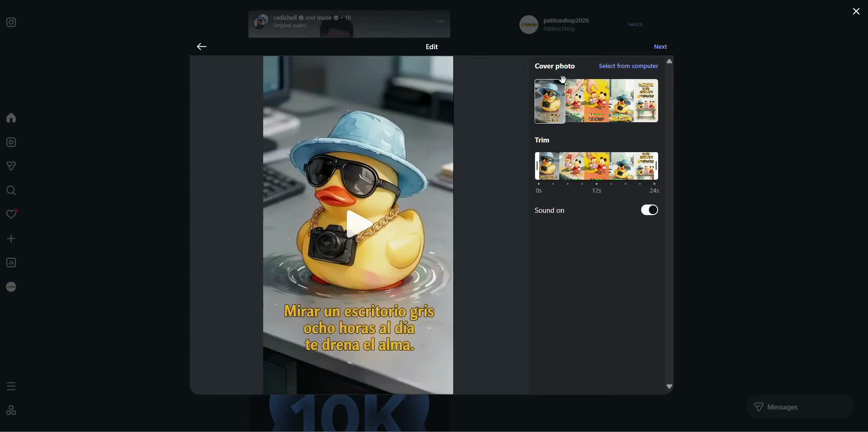This screenshot has width=868, height=432.
Task: Click the scroll up arrow in edit panel
Action: tap(670, 61)
